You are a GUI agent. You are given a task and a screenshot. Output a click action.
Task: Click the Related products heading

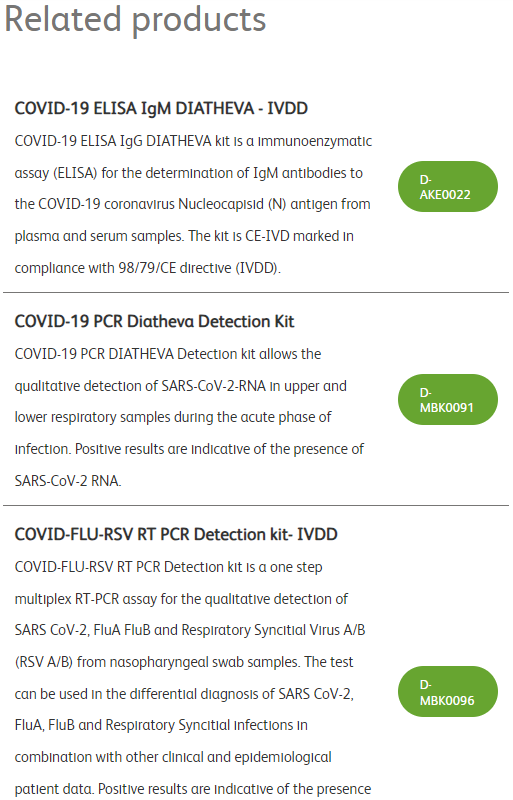click(135, 19)
